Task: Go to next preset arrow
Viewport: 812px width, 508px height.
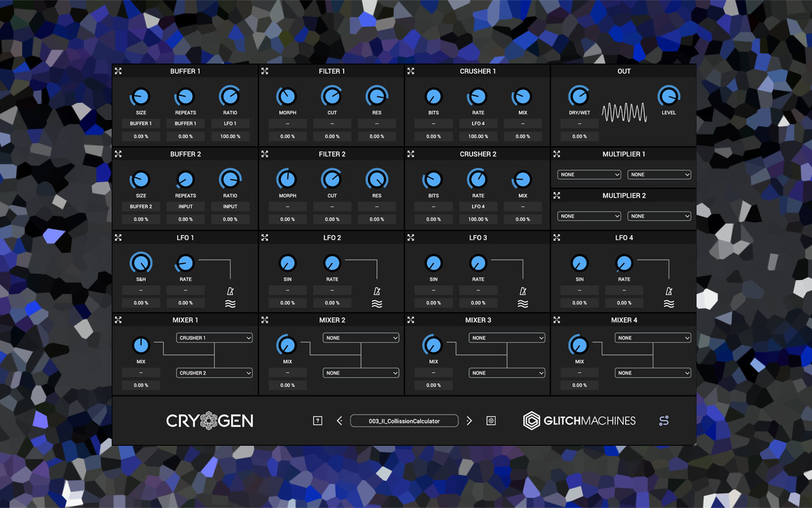Action: coord(469,420)
